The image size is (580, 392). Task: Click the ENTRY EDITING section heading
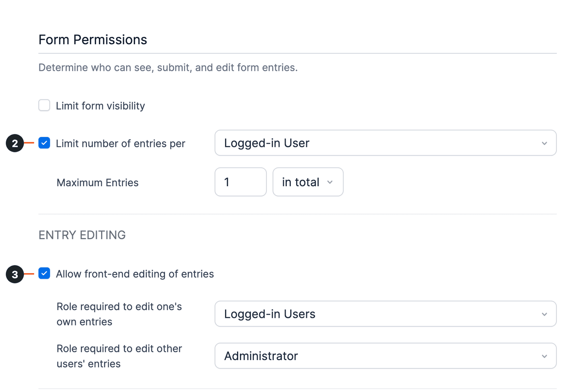point(82,235)
